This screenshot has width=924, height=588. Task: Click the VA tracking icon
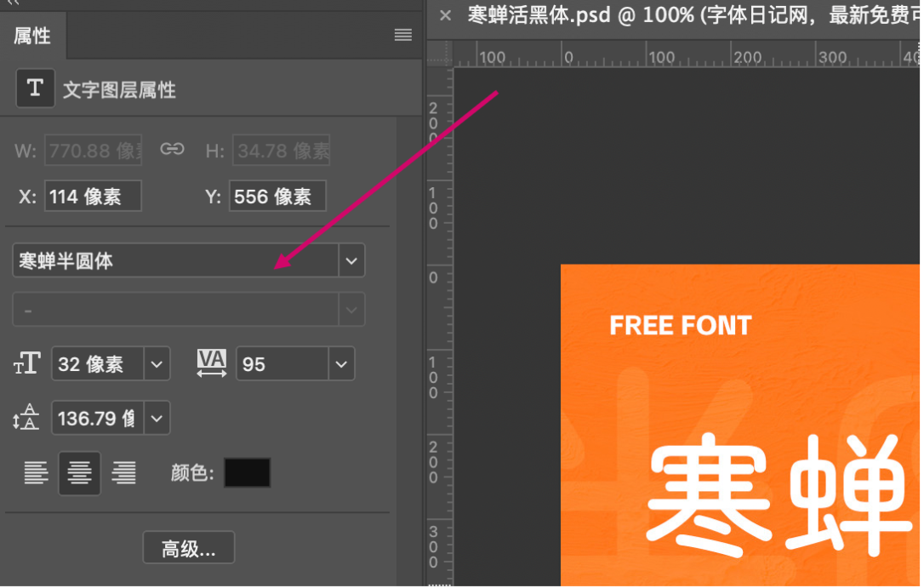coord(212,363)
